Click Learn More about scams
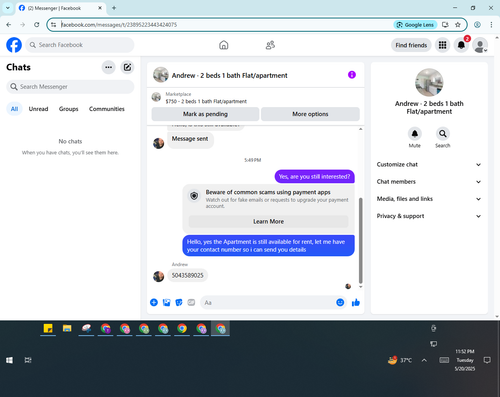 268,221
